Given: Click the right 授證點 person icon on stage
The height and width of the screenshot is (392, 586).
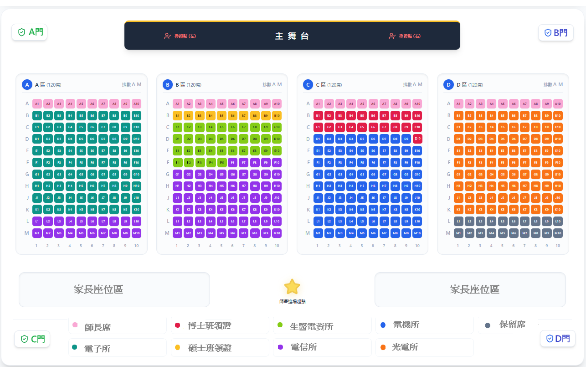Looking at the screenshot, I should [x=392, y=36].
